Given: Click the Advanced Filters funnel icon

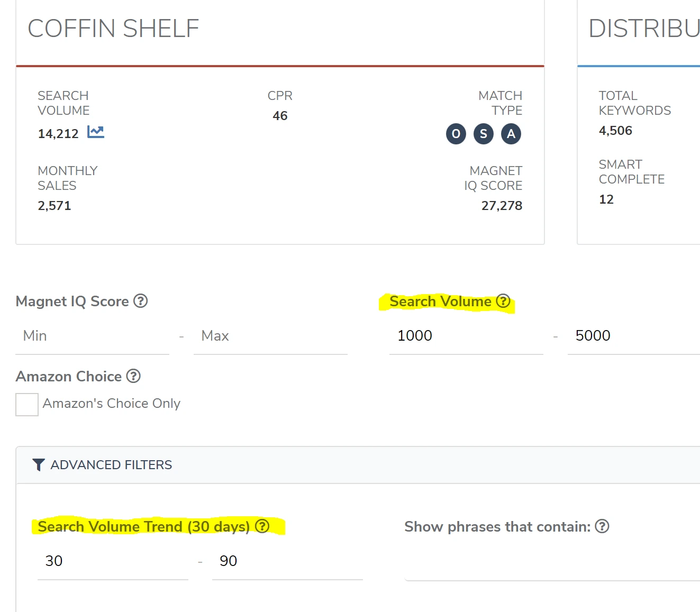Looking at the screenshot, I should pyautogui.click(x=38, y=465).
